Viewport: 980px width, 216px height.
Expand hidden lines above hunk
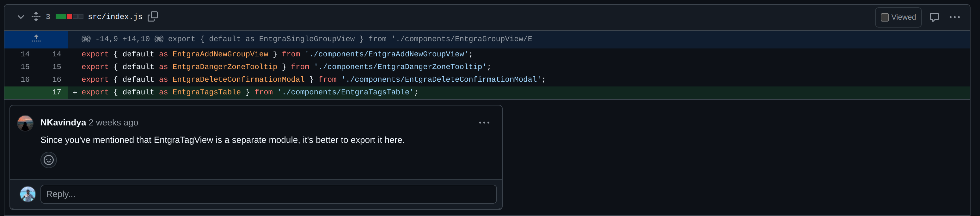[x=36, y=39]
